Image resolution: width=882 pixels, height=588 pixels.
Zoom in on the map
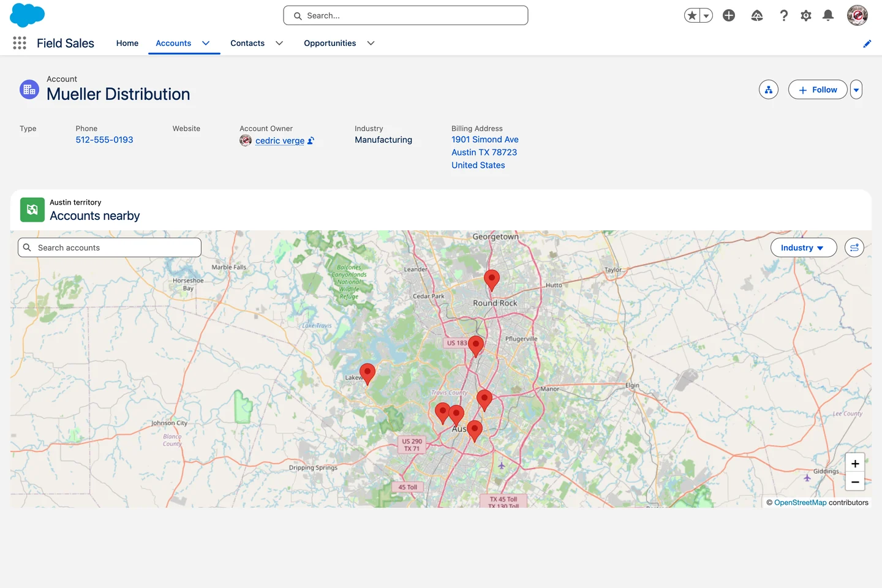click(x=855, y=464)
